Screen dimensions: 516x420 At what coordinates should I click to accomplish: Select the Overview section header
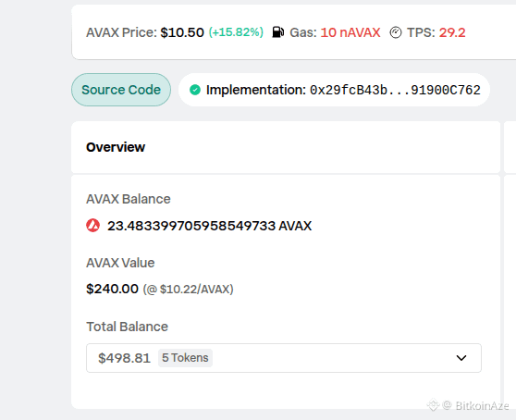pos(116,147)
